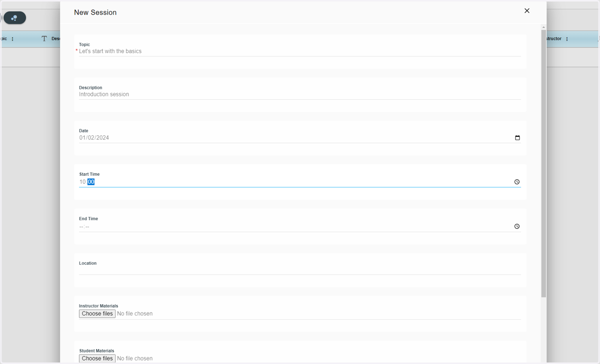
Task: Click the End Time label
Action: (x=88, y=219)
